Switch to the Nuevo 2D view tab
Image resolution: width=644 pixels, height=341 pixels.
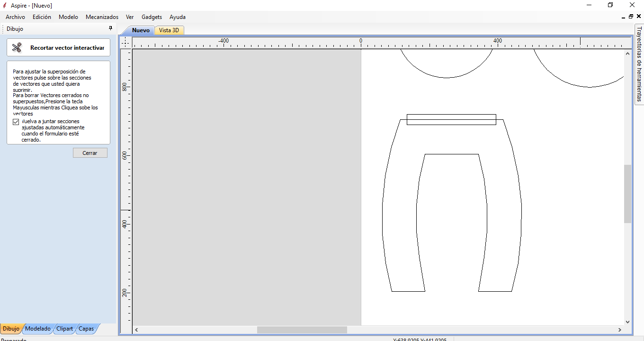(x=141, y=30)
